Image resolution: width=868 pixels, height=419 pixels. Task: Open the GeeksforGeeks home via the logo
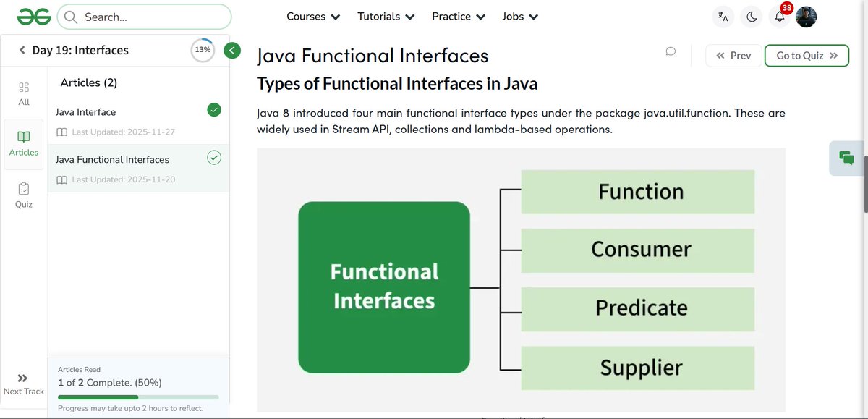tap(34, 15)
